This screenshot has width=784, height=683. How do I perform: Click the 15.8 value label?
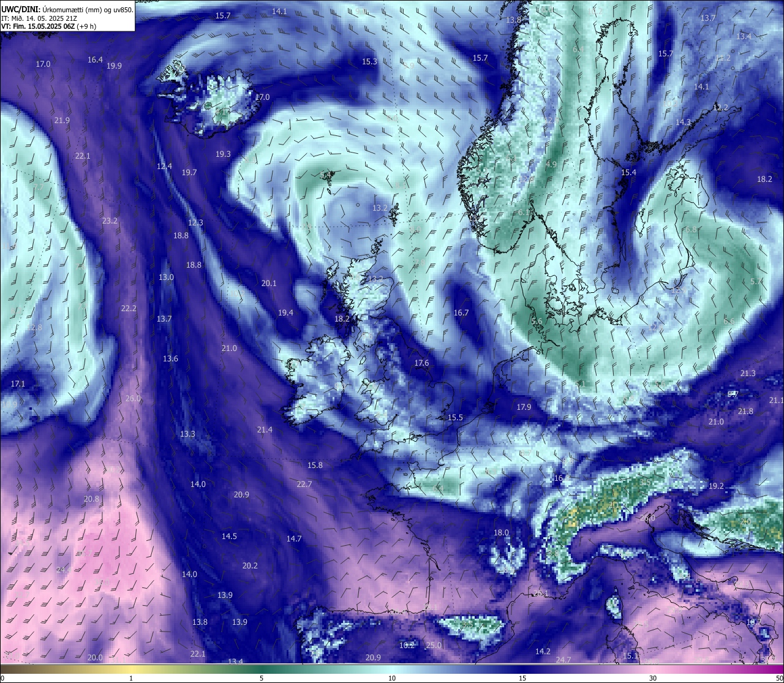click(315, 465)
